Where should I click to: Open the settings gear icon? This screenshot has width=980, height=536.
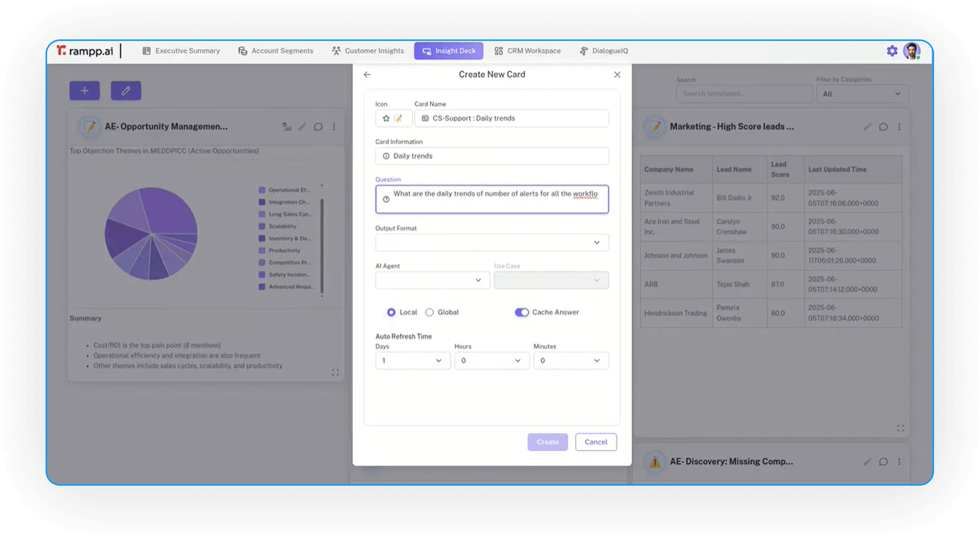coord(892,51)
